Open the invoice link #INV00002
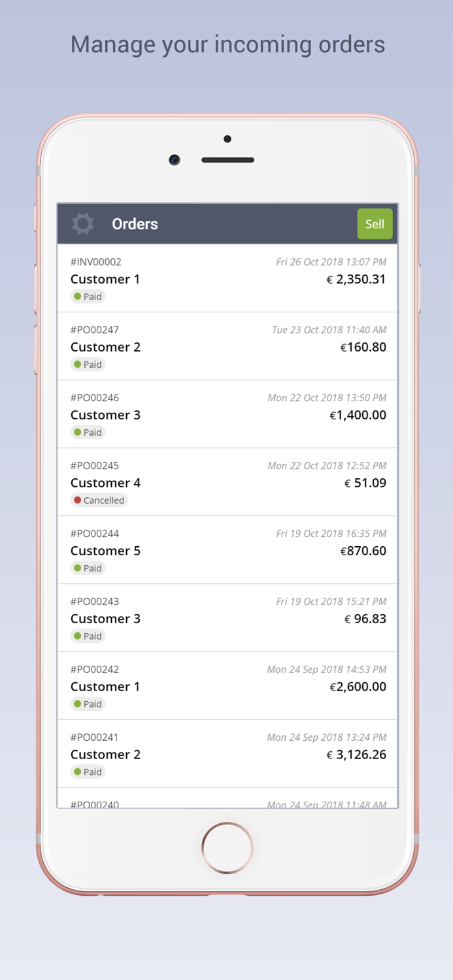The image size is (453, 980). [x=95, y=261]
